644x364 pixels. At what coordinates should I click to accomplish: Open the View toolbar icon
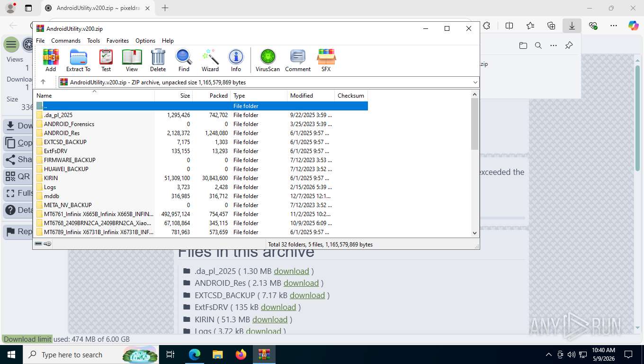coord(132,60)
